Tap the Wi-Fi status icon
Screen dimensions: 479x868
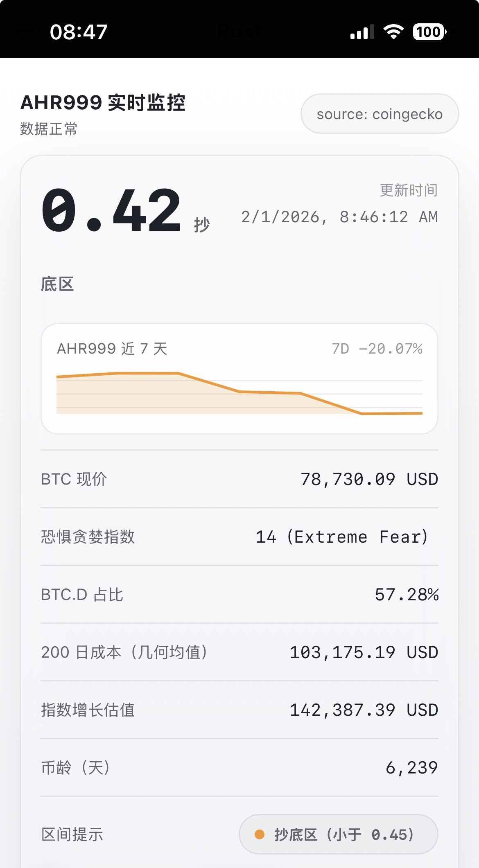coord(393,32)
